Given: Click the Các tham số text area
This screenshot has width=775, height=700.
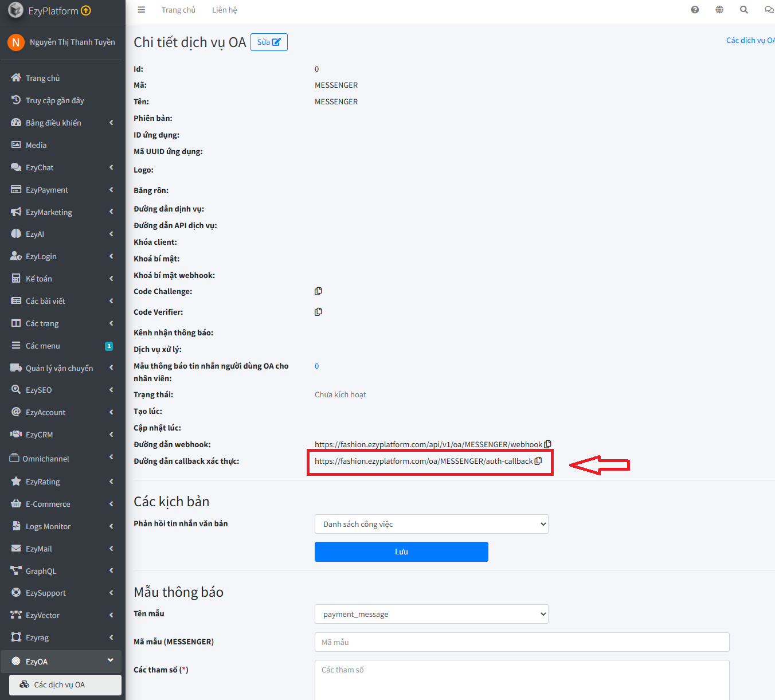Looking at the screenshot, I should tap(522, 680).
